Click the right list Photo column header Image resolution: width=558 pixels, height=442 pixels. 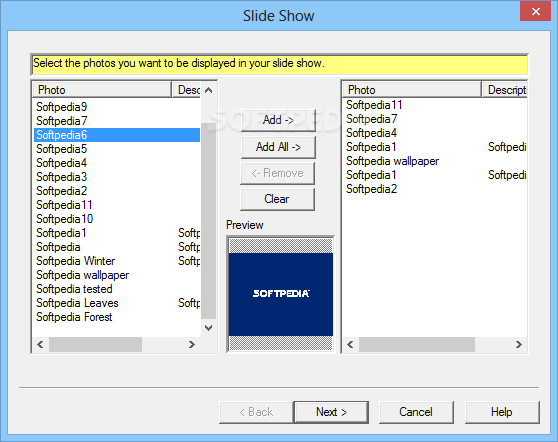(412, 90)
